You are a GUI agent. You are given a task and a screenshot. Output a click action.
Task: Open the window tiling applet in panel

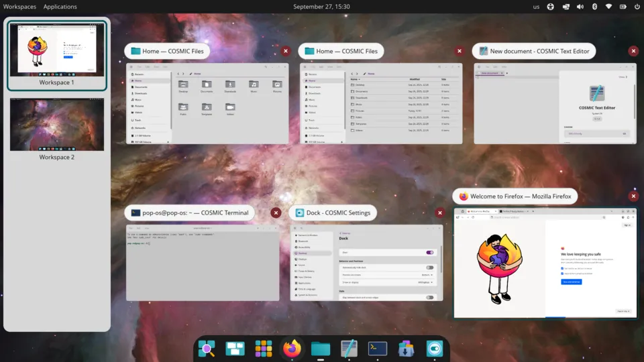566,7
